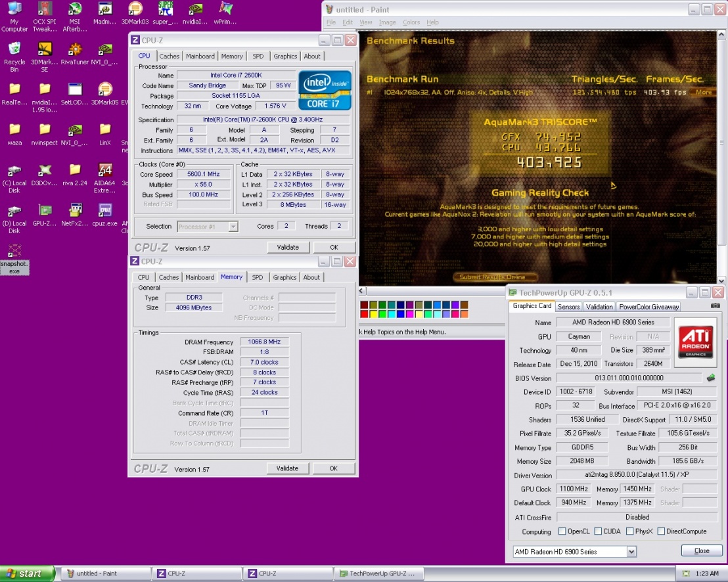The height and width of the screenshot is (582, 728).
Task: Click the Start button on the taskbar
Action: (x=25, y=573)
